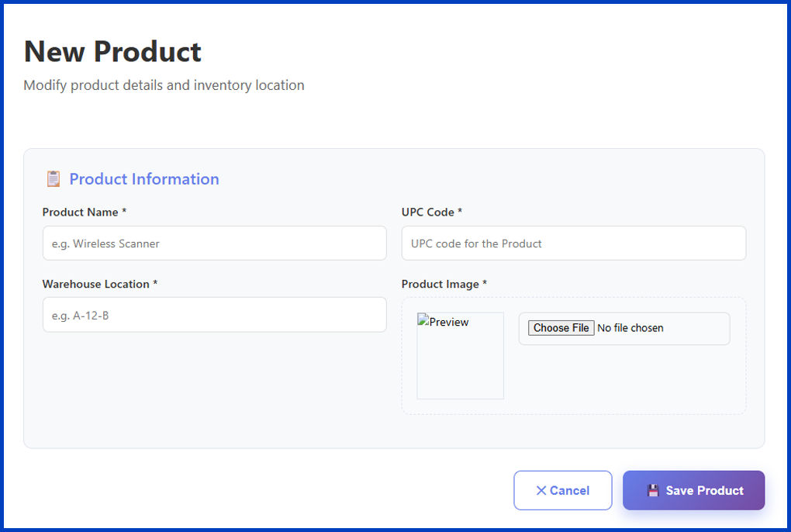Click the 'Modify product details and inventory location' subtitle

(164, 85)
